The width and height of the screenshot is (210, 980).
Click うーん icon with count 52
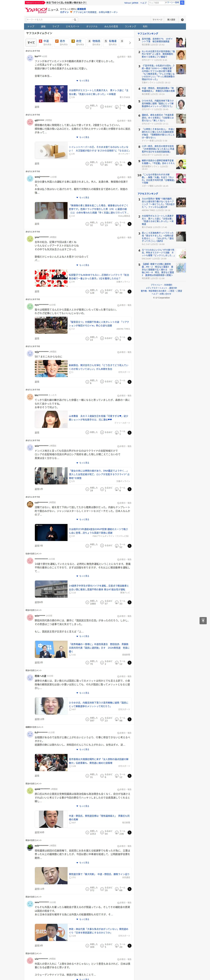point(117,546)
